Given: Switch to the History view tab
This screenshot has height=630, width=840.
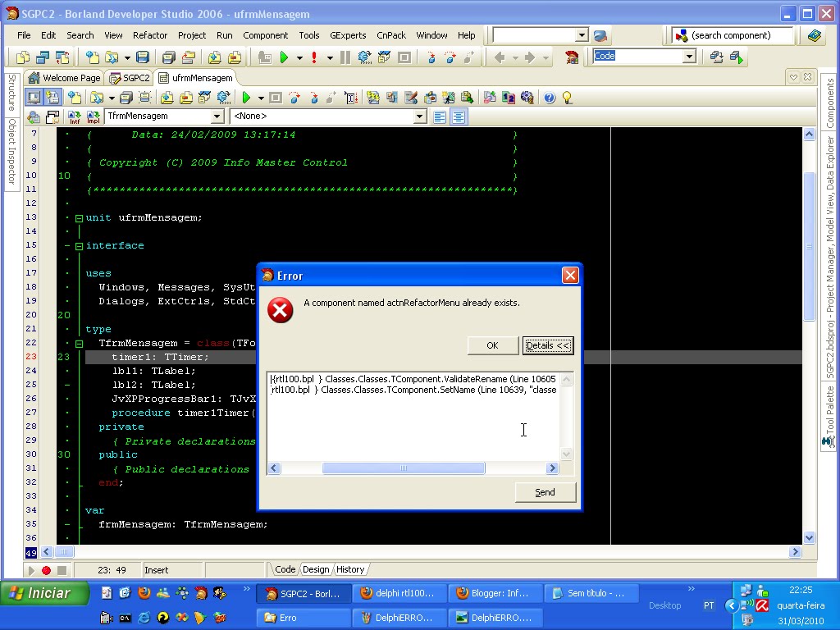Looking at the screenshot, I should pos(350,569).
